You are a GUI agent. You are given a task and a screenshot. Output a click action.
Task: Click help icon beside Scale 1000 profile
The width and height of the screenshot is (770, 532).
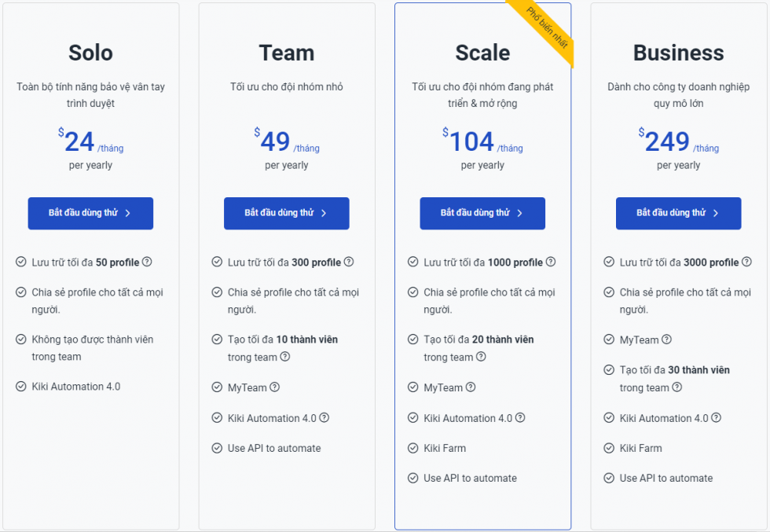pyautogui.click(x=551, y=262)
